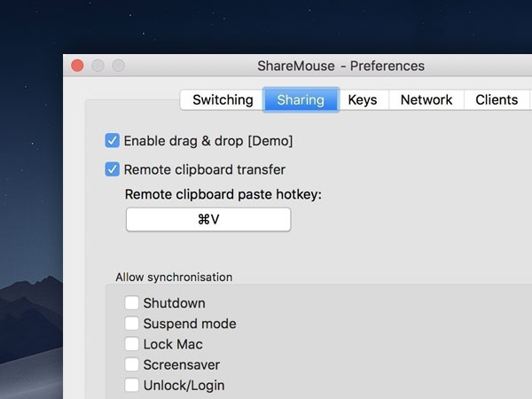
Task: Check the Unlock/Login checkbox
Action: 131,385
